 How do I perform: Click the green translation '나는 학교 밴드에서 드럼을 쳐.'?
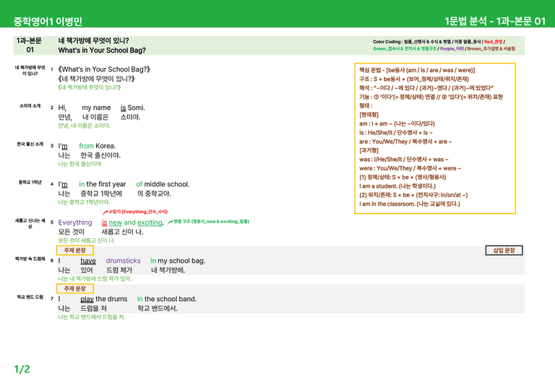(x=92, y=317)
